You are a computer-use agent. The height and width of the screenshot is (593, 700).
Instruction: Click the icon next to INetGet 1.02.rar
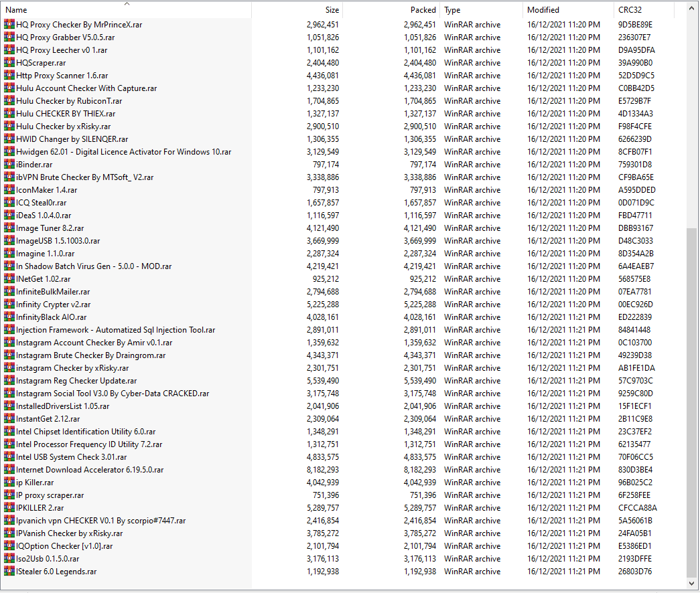click(9, 279)
